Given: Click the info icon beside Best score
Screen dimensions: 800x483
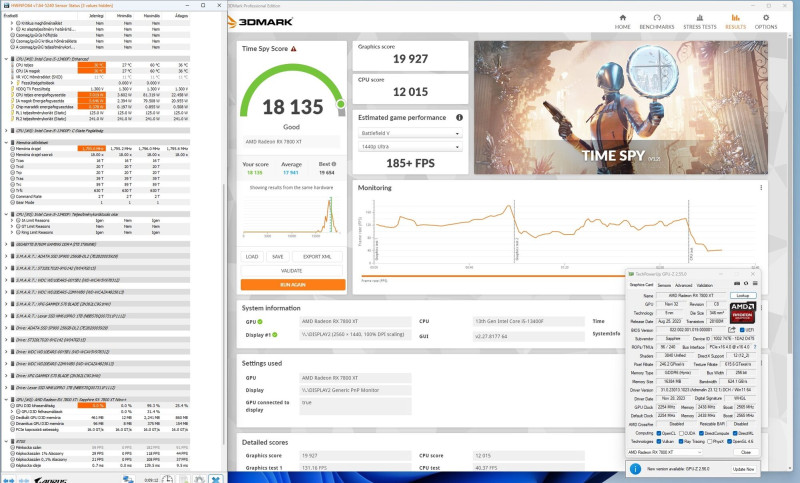Looking at the screenshot, I should pos(334,164).
